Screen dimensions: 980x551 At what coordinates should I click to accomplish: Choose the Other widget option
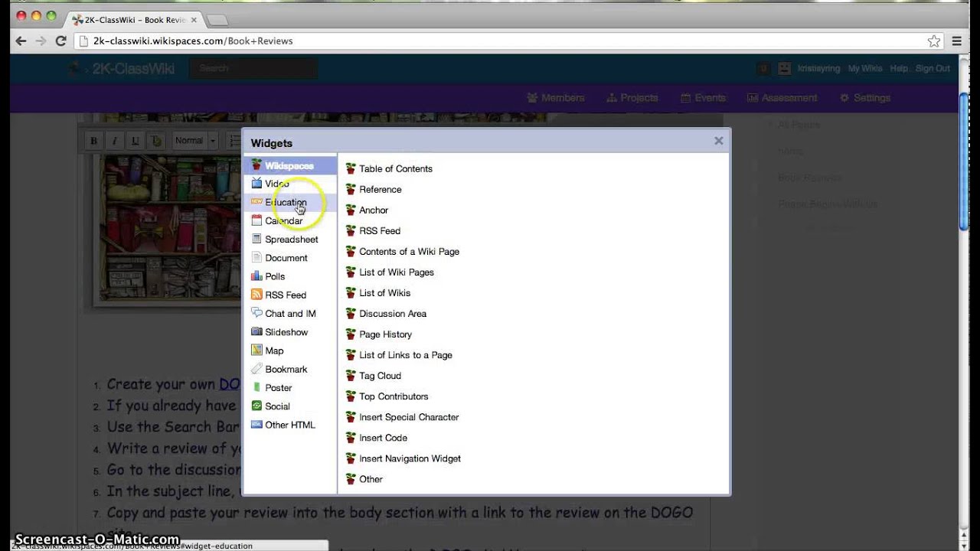(x=371, y=479)
